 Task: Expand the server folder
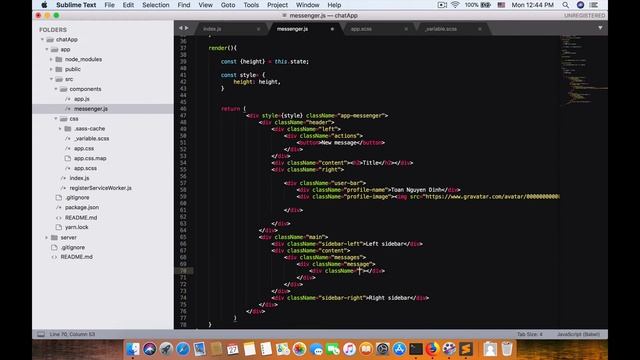click(x=47, y=238)
